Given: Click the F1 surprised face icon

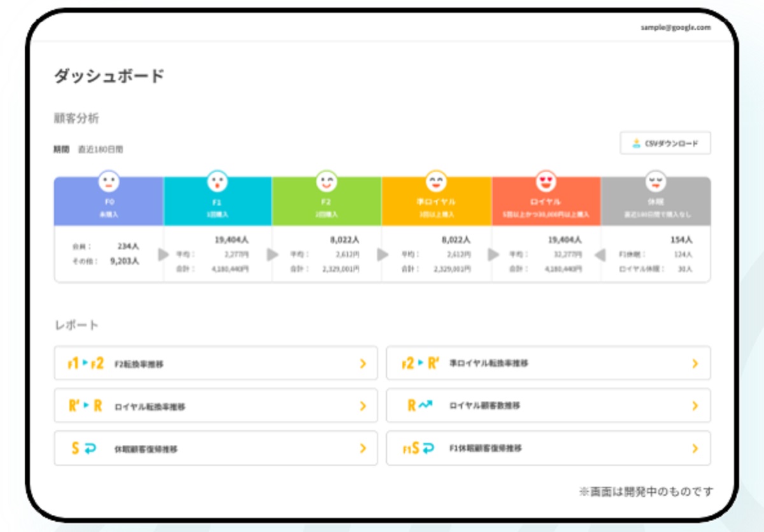Looking at the screenshot, I should [218, 181].
